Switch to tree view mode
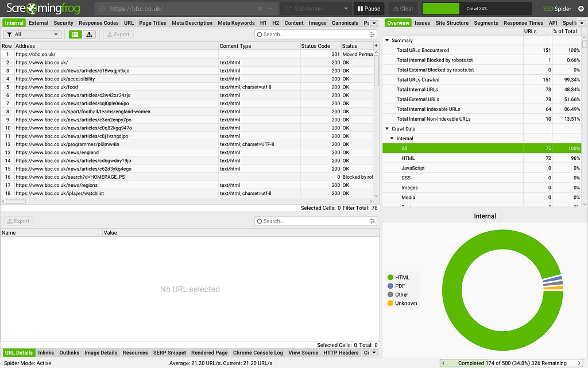The width and height of the screenshot is (588, 368). tap(89, 34)
